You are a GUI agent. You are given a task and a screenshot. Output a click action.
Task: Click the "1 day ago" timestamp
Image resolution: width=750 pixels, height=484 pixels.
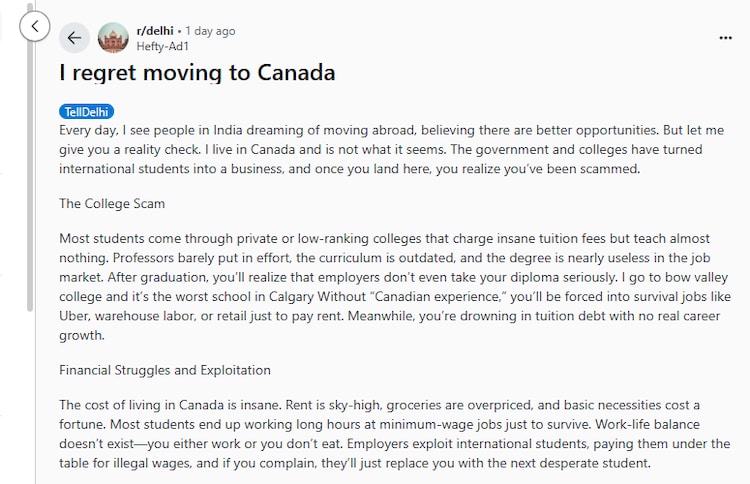pos(210,31)
